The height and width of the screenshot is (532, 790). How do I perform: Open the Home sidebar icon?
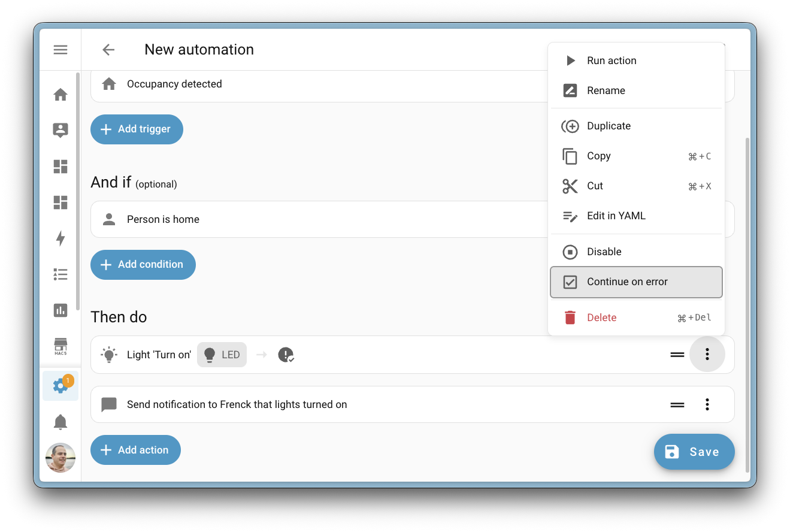[60, 94]
